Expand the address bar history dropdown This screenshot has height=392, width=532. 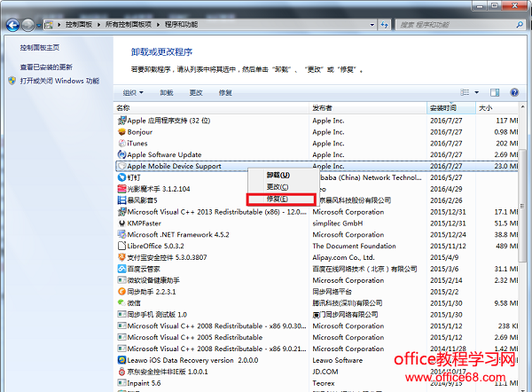point(372,25)
